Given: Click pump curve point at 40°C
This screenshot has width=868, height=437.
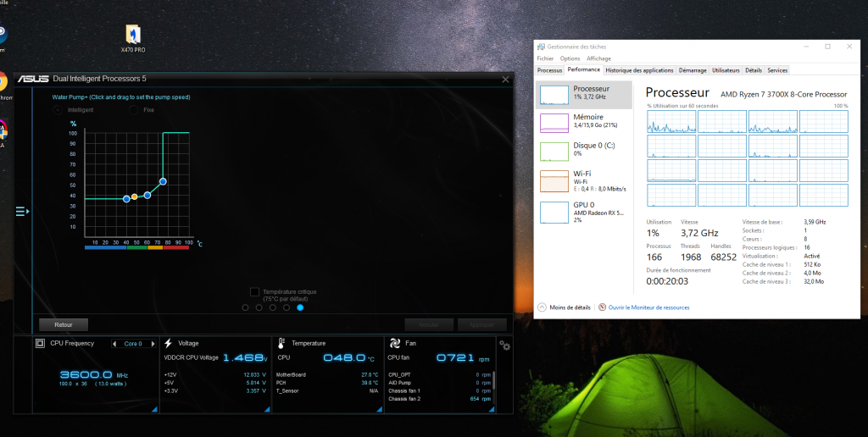Looking at the screenshot, I should [126, 198].
